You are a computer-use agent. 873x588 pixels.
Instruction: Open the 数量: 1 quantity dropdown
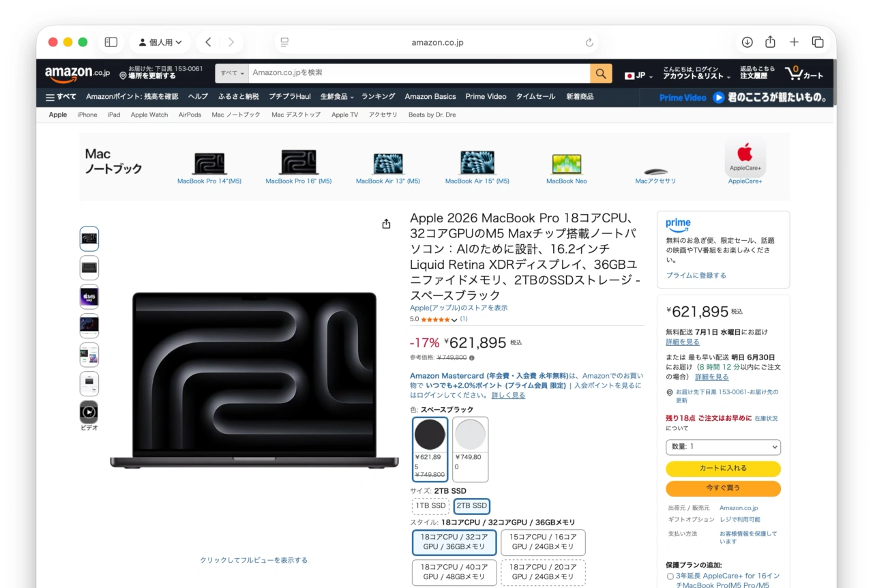coord(723,447)
